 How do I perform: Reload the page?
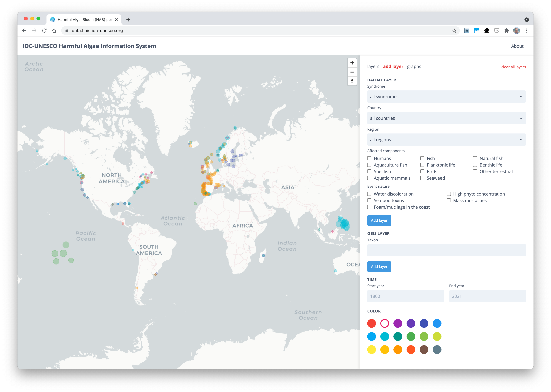[44, 30]
